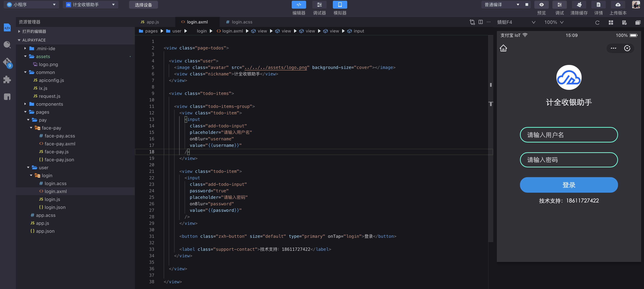Upload version with 上传版本 cloud icon
The image size is (644, 289).
pos(618,5)
